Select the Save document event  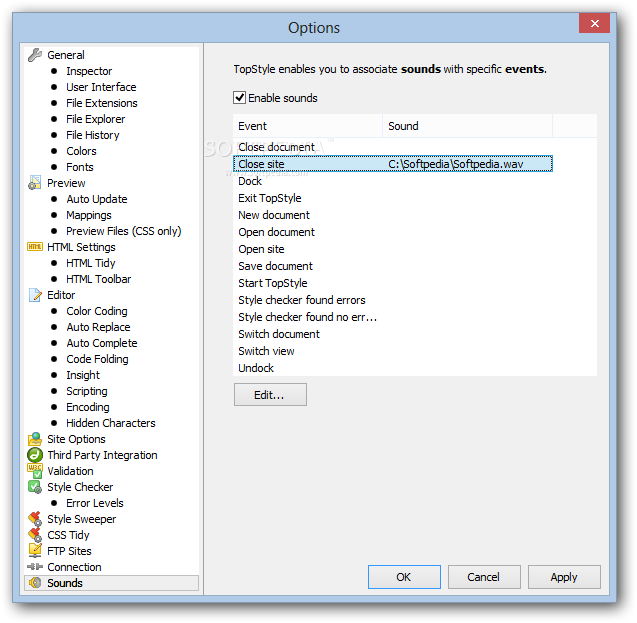pos(275,266)
